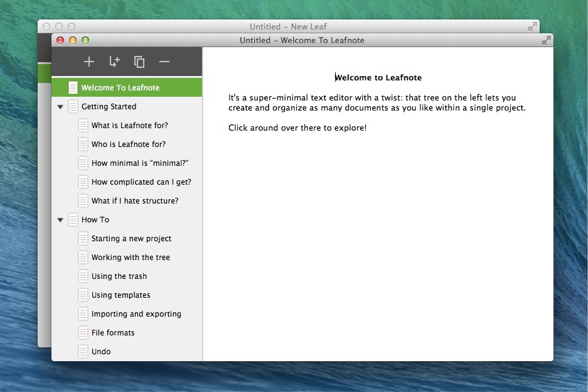The image size is (588, 392).
Task: Select the Getting Started leaf
Action: click(127, 107)
